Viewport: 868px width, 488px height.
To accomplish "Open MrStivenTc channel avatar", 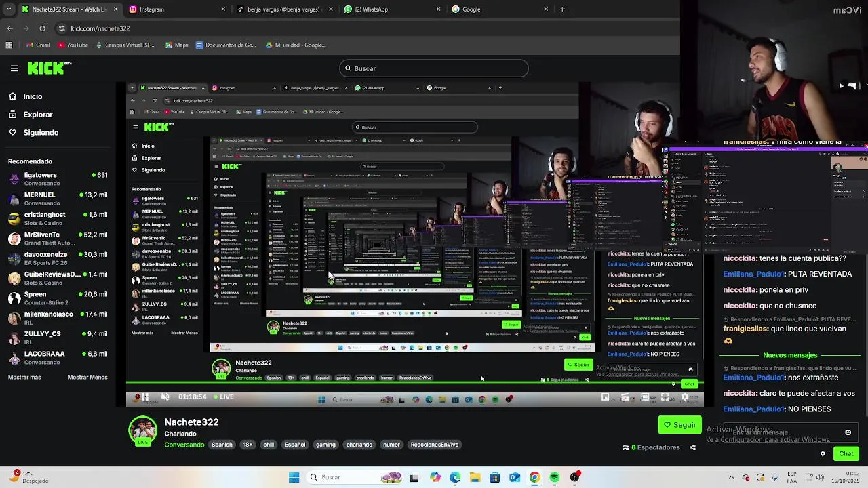I will pyautogui.click(x=14, y=239).
